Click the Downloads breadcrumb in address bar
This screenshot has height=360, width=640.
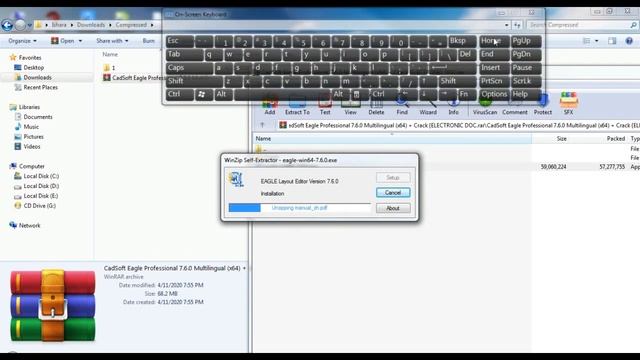(x=91, y=25)
